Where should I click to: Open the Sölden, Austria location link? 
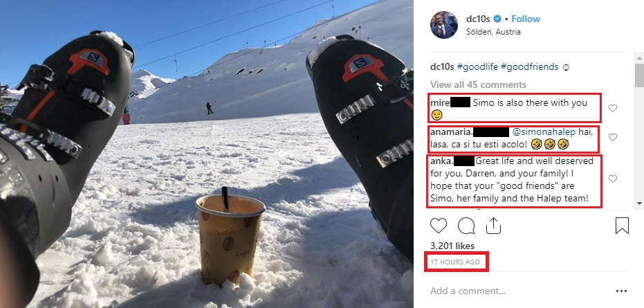click(x=493, y=32)
